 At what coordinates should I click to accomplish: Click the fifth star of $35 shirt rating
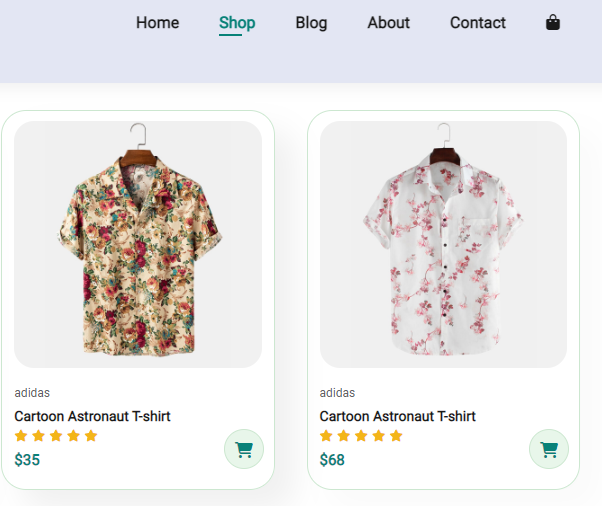point(91,436)
